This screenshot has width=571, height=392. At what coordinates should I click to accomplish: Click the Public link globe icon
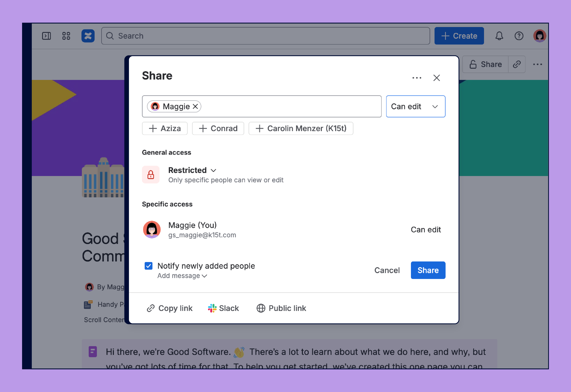[260, 308]
